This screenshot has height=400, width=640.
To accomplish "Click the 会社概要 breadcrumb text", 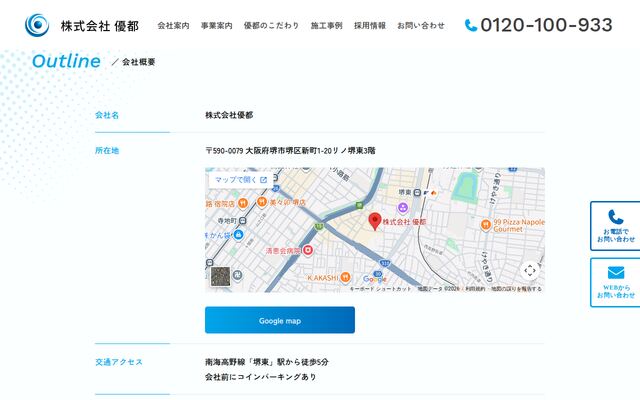I will point(139,62).
